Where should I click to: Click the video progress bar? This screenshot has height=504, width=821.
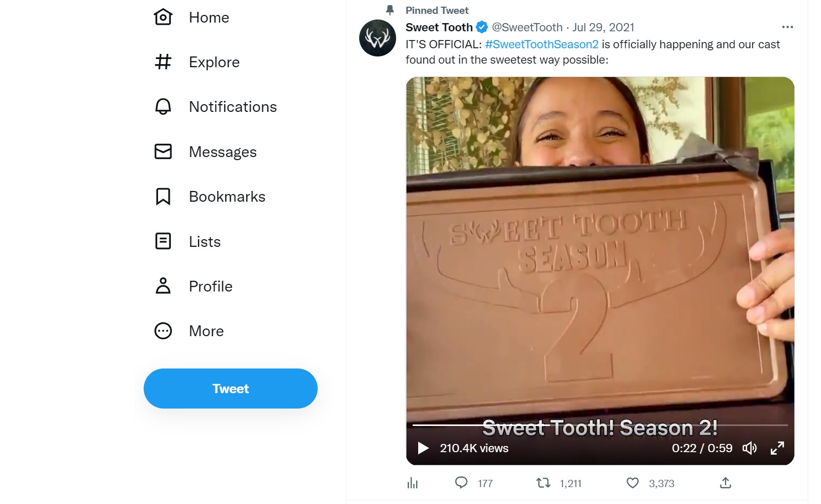coord(600,425)
